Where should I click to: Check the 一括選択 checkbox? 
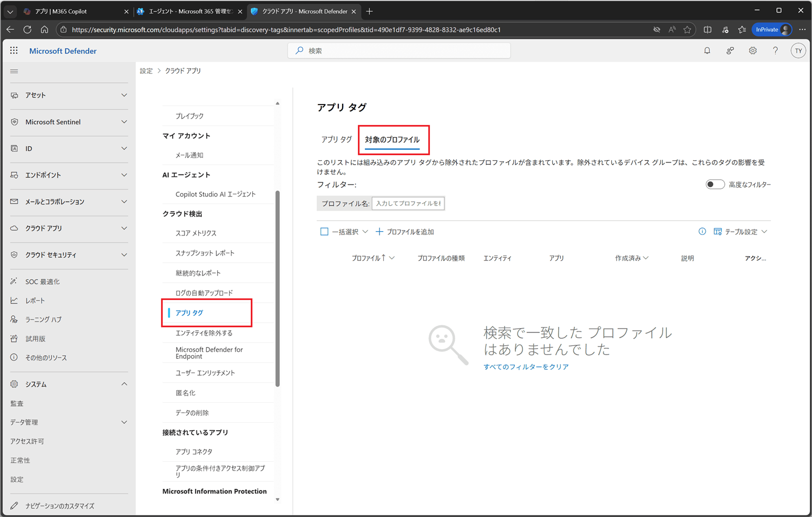pos(324,232)
